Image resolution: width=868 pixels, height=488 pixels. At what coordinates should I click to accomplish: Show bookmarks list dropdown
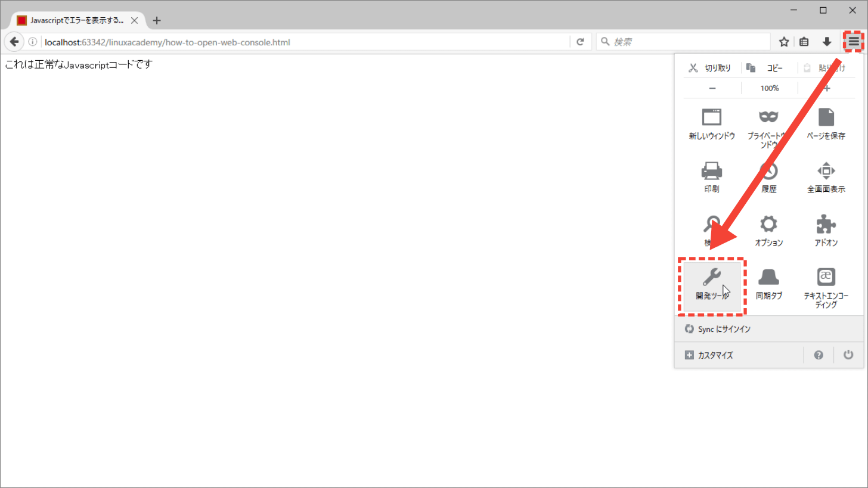tap(804, 42)
